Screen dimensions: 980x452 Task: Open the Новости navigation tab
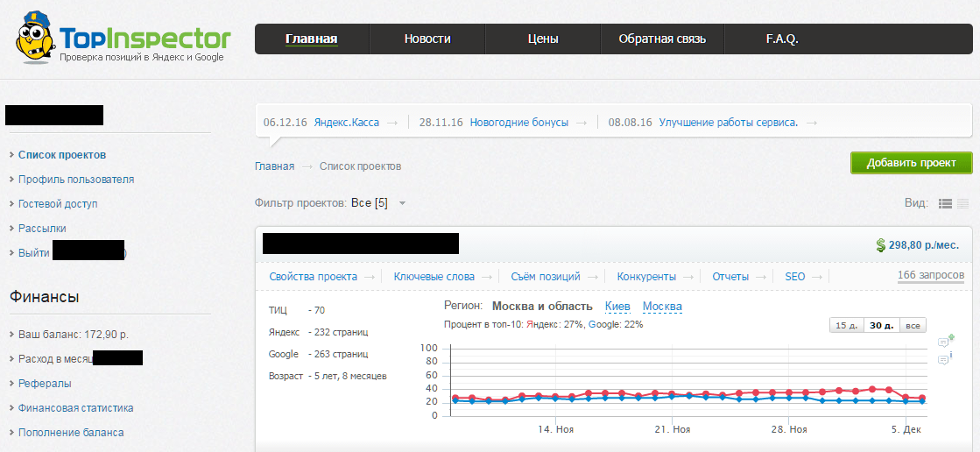(x=427, y=39)
